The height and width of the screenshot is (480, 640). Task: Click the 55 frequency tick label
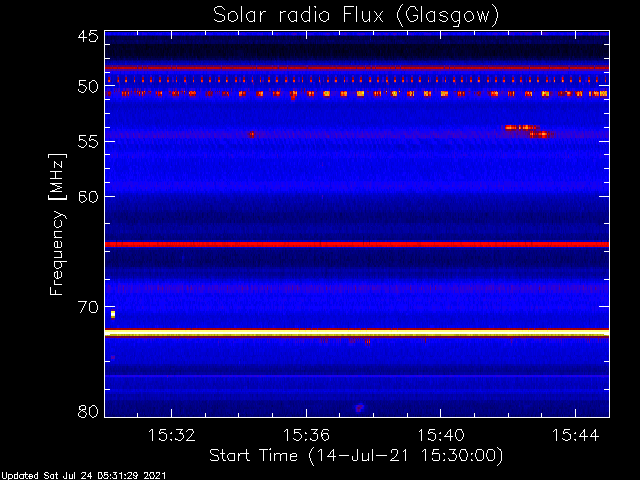click(88, 142)
